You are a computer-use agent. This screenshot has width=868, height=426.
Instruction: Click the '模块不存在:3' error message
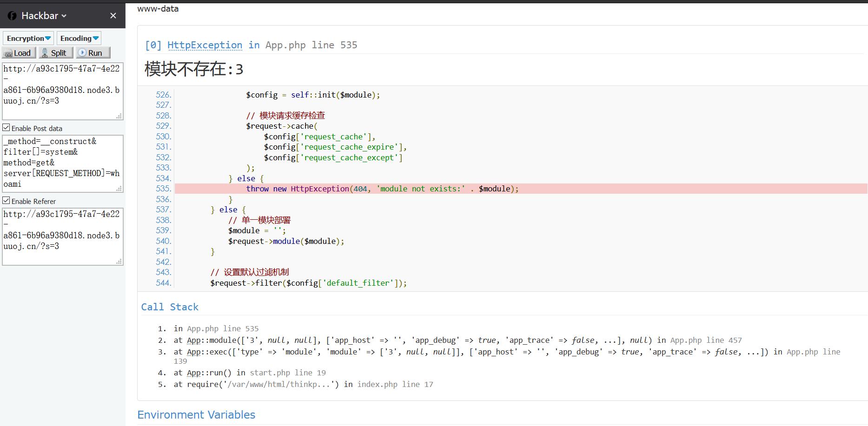[x=194, y=69]
